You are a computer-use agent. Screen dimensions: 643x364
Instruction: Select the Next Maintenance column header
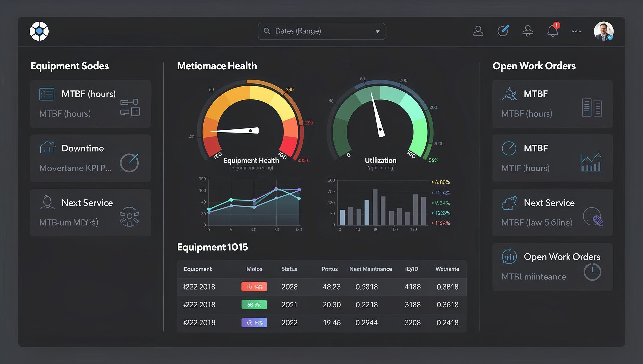pyautogui.click(x=371, y=269)
